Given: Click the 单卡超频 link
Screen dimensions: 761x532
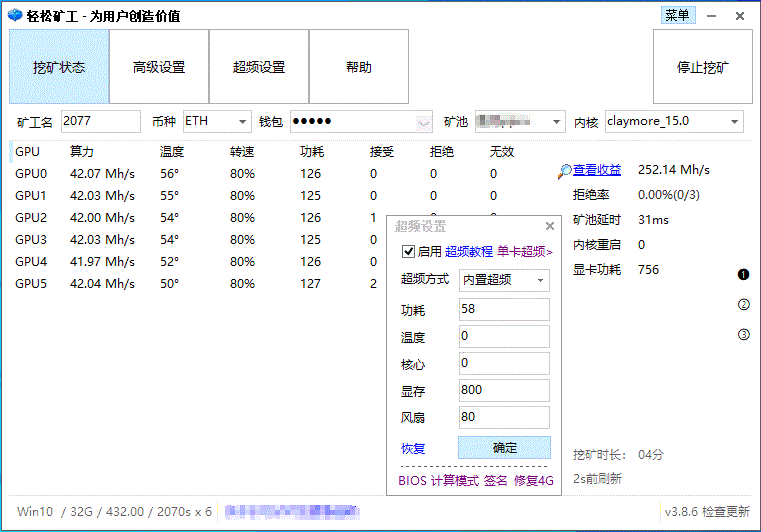Looking at the screenshot, I should [524, 251].
